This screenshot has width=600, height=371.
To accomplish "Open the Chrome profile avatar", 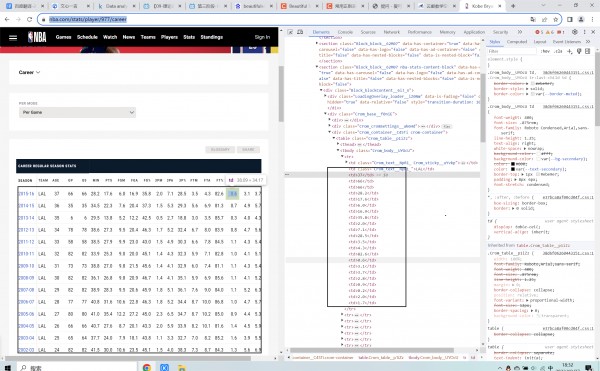I will (581, 20).
